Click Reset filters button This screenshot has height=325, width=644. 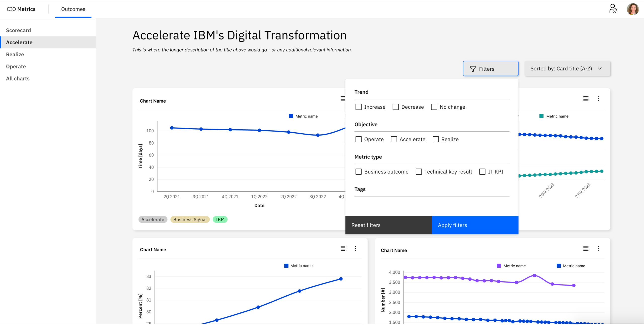[x=388, y=225]
